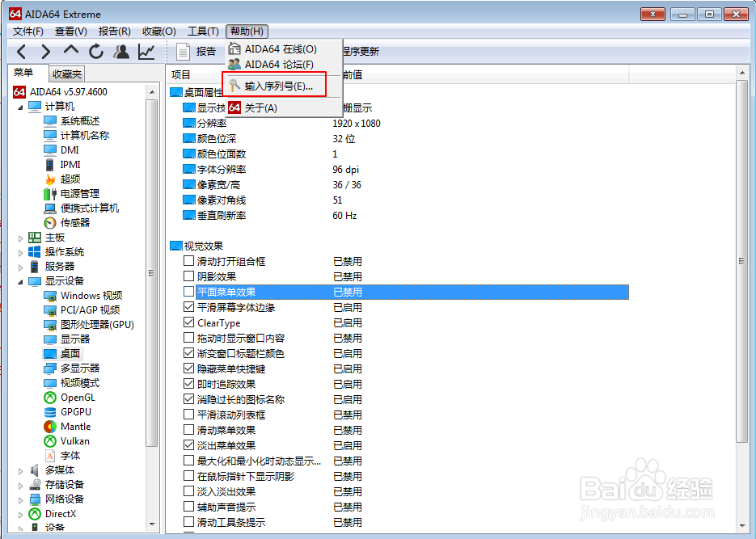Open the 字体 tree item

[x=62, y=455]
